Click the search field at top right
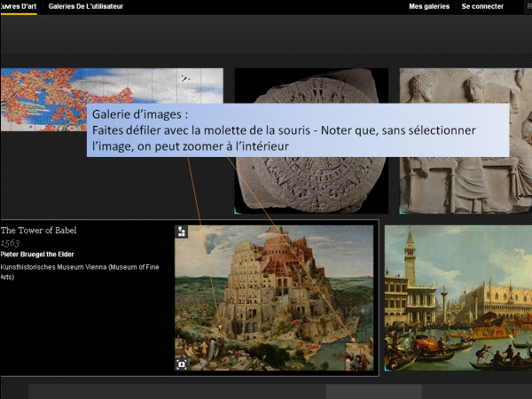The height and width of the screenshot is (399, 532). [528, 6]
